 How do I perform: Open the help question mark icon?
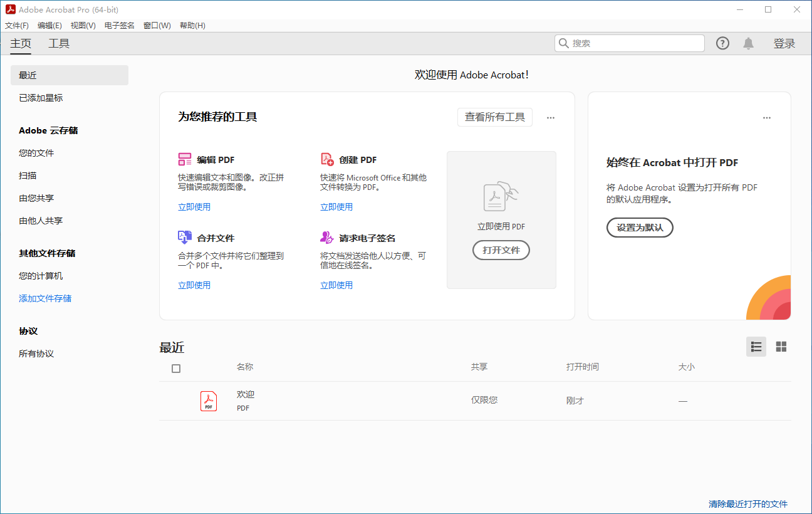[722, 43]
